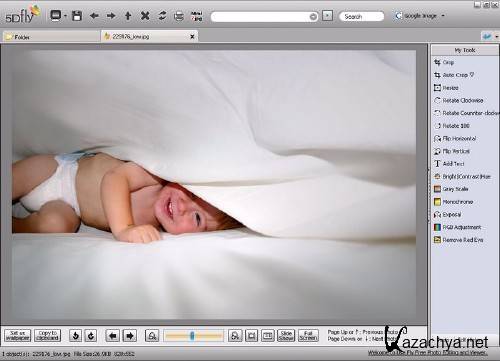Click the floppy disk save icon
Image resolution: width=500 pixels, height=361 pixels.
click(77, 16)
